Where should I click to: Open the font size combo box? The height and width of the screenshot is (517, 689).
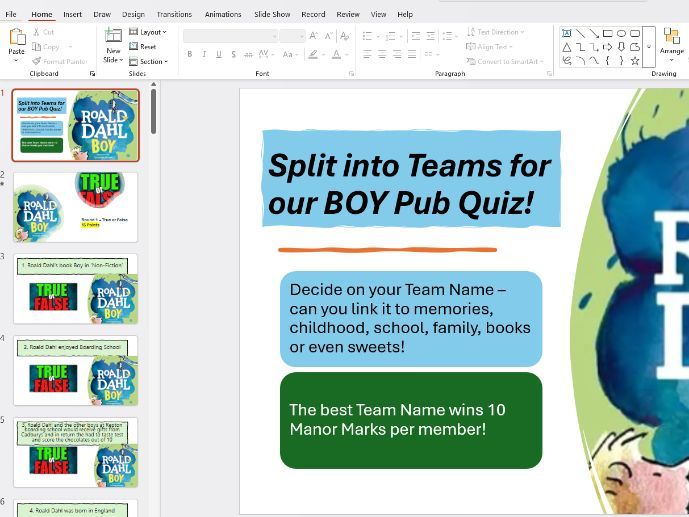[x=292, y=36]
